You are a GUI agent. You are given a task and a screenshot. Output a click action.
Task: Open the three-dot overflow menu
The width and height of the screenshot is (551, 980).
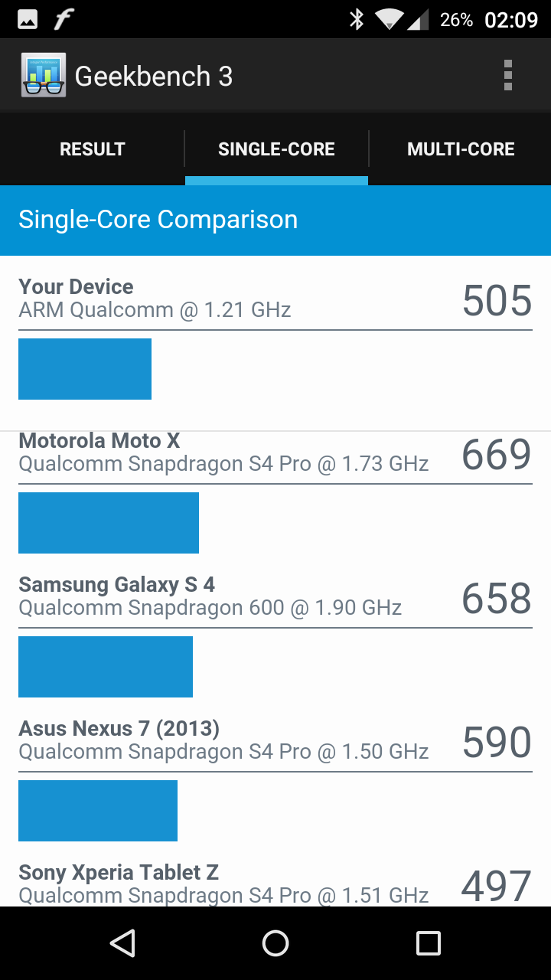(x=507, y=76)
